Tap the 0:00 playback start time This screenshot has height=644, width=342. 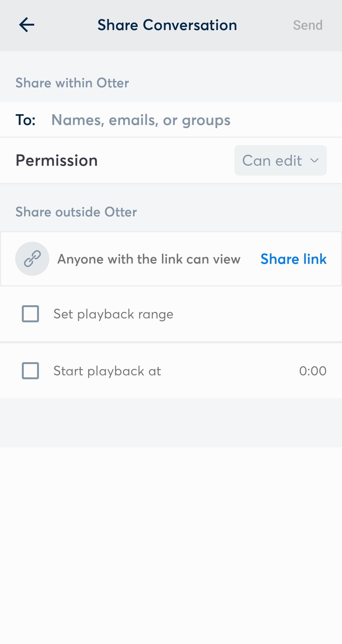coord(313,371)
